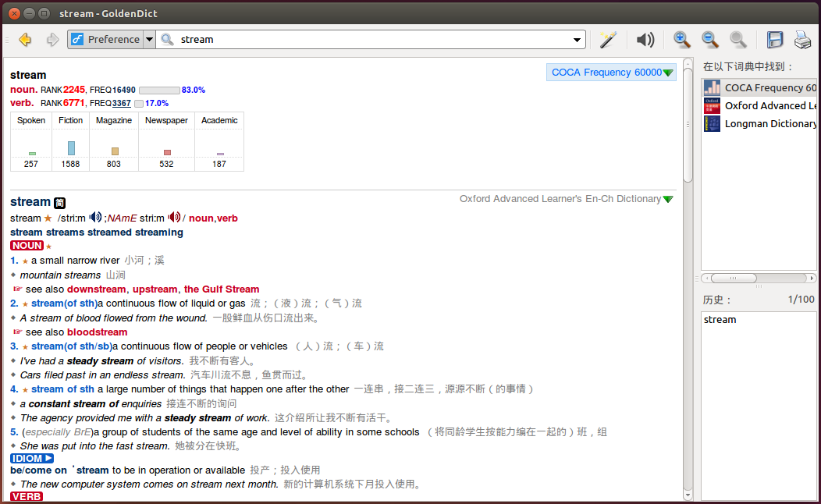Open the search history dropdown arrow
The image size is (821, 504).
click(577, 40)
